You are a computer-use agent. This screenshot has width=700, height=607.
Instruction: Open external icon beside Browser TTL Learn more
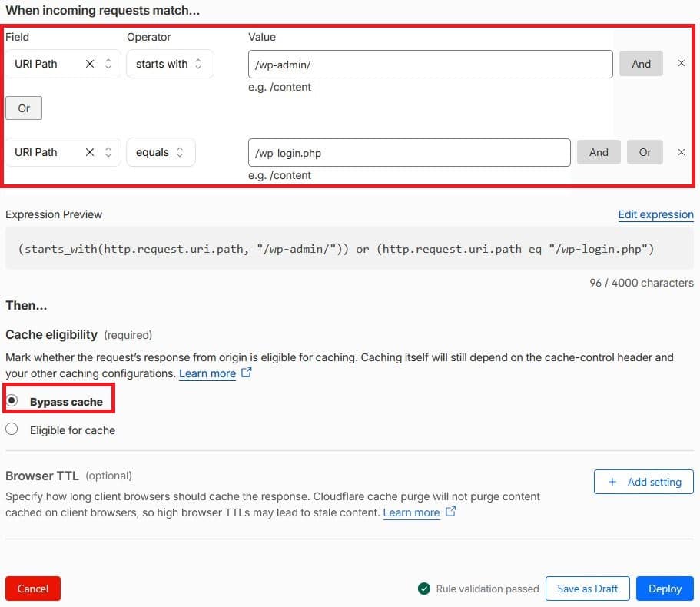(451, 512)
